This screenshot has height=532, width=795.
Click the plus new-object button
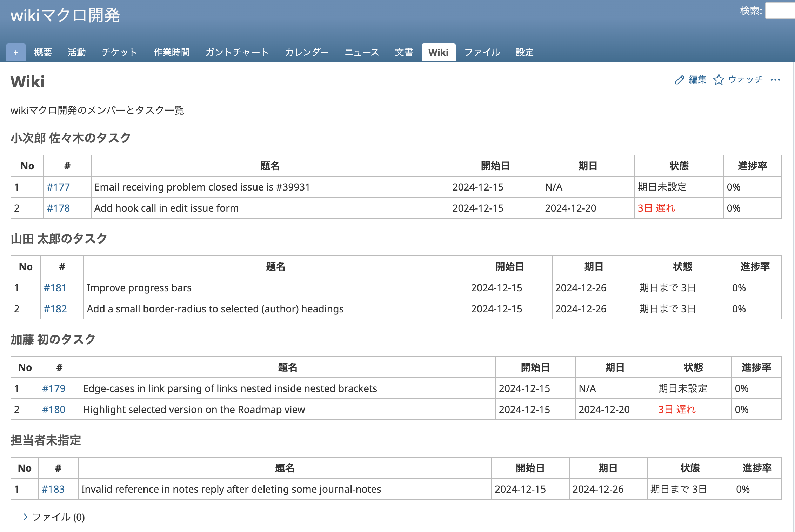[x=16, y=53]
